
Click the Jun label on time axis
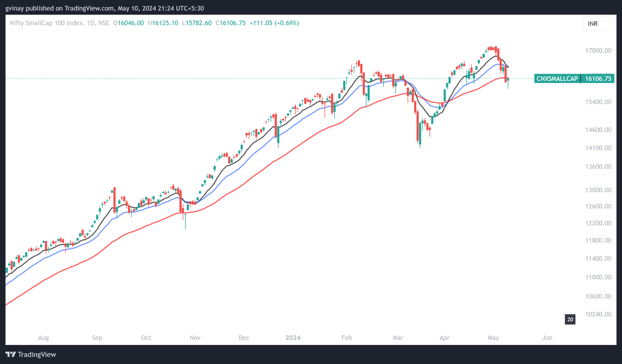[x=547, y=338]
